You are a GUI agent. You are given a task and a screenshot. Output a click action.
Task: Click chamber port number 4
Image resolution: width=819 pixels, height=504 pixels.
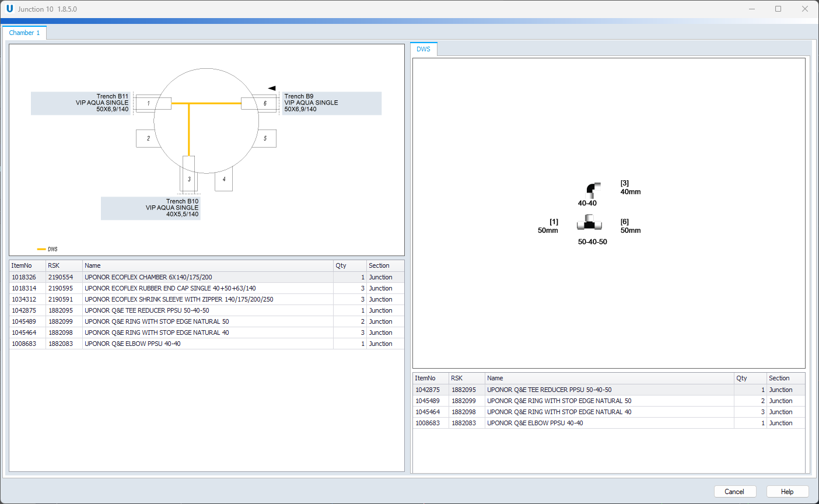pyautogui.click(x=224, y=179)
